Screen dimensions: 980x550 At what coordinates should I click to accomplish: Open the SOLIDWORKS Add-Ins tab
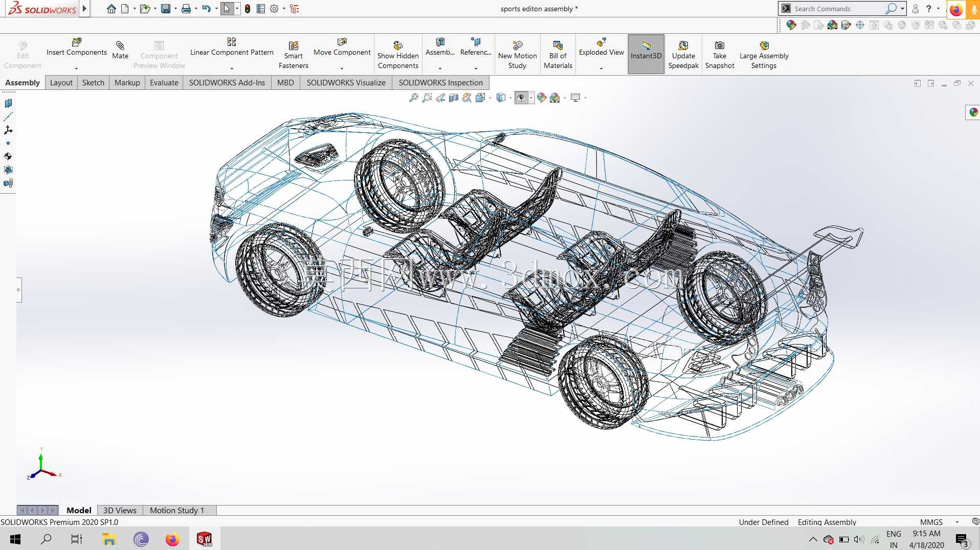click(227, 83)
